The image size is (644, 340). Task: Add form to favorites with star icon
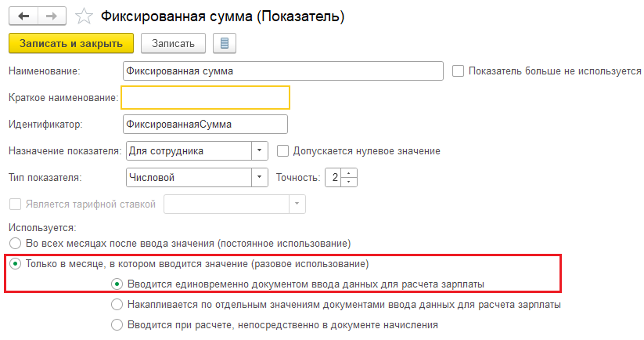tap(84, 16)
